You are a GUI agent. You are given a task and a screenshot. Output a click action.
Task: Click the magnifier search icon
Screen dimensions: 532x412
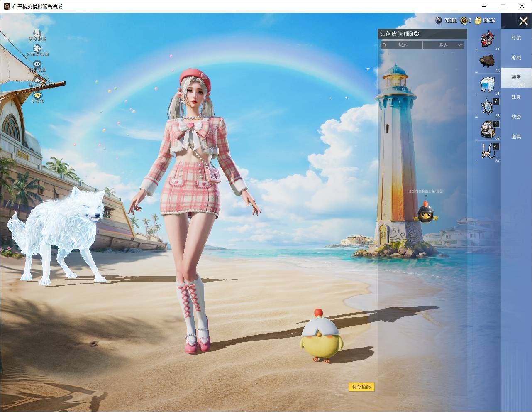pyautogui.click(x=385, y=45)
